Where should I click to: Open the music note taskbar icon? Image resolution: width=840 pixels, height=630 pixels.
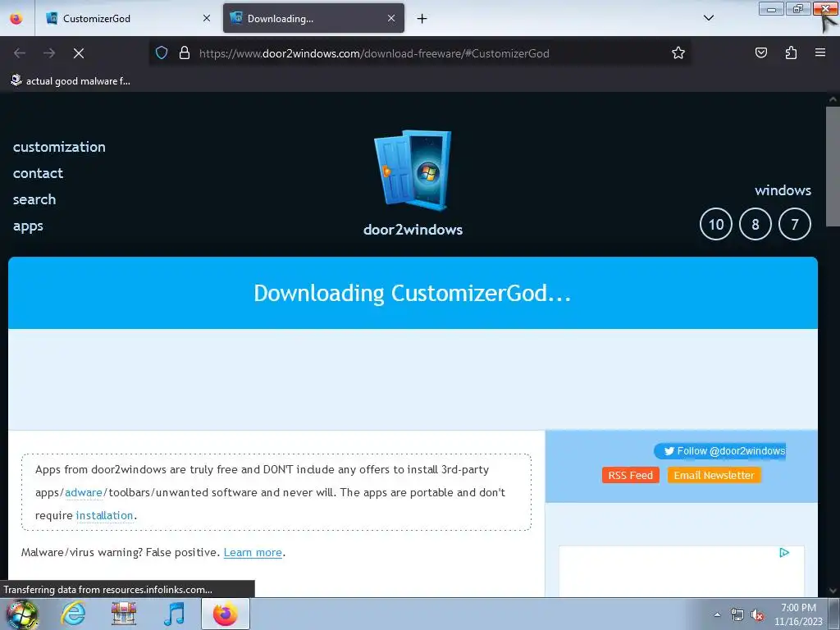(x=174, y=614)
